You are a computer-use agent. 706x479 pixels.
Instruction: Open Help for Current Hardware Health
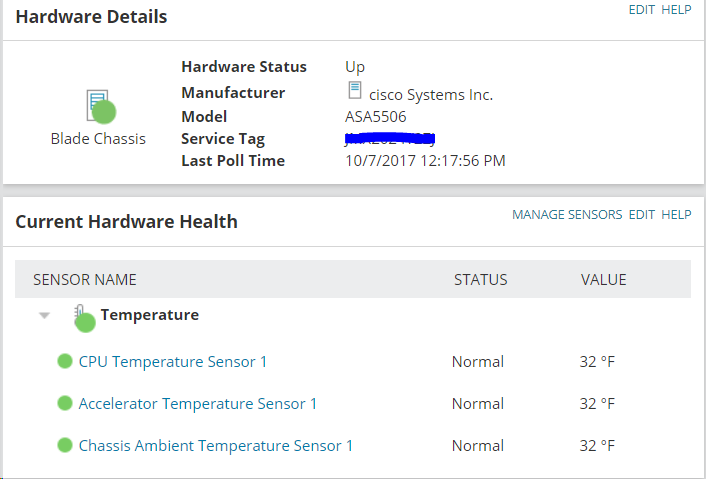677,214
